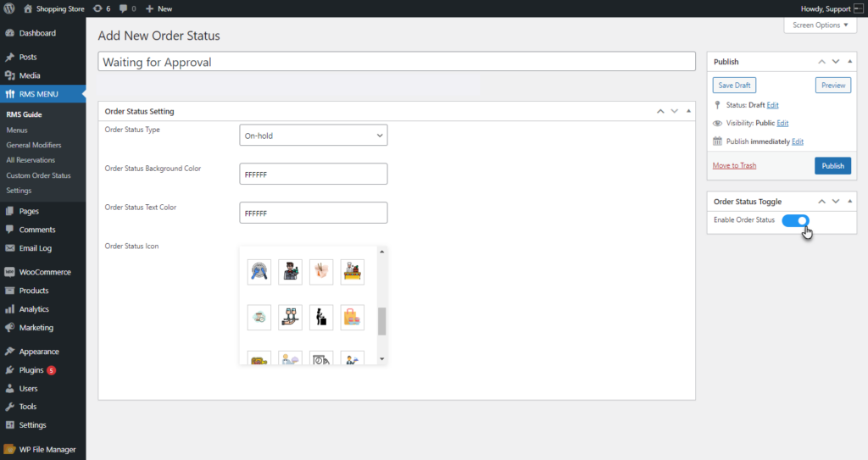This screenshot has width=868, height=460.
Task: Open Screen Options dropdown
Action: [x=820, y=25]
